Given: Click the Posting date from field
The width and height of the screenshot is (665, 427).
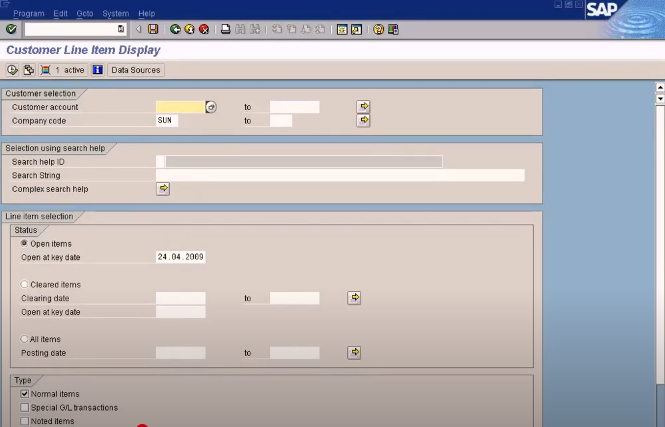Looking at the screenshot, I should click(x=181, y=353).
